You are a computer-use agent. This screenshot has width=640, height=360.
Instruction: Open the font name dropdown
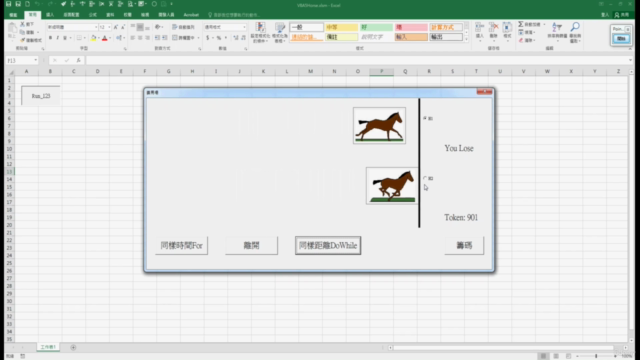pos(96,27)
